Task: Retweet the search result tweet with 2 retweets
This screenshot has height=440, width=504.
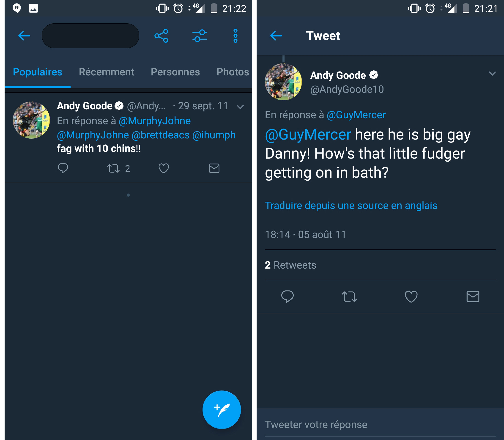Action: tap(113, 168)
